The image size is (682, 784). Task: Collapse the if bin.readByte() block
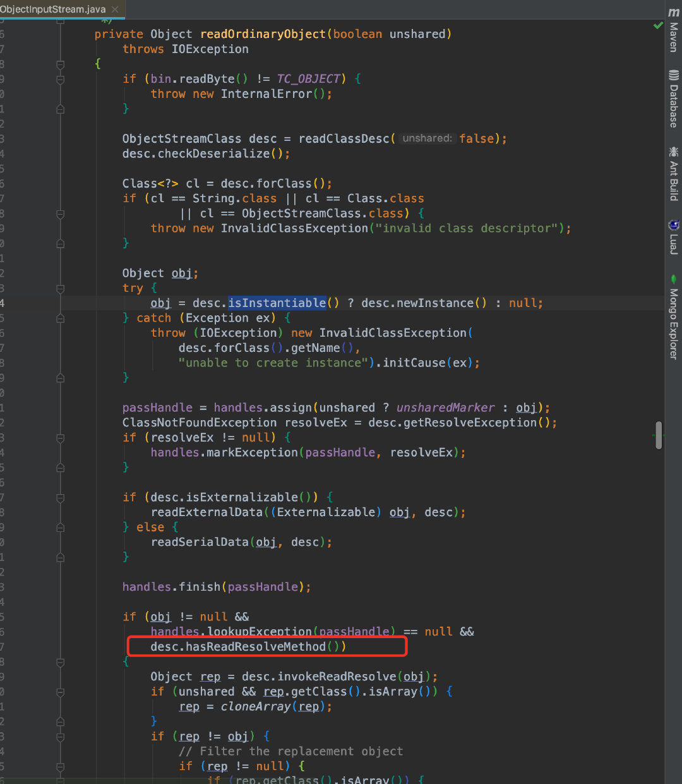pos(61,80)
